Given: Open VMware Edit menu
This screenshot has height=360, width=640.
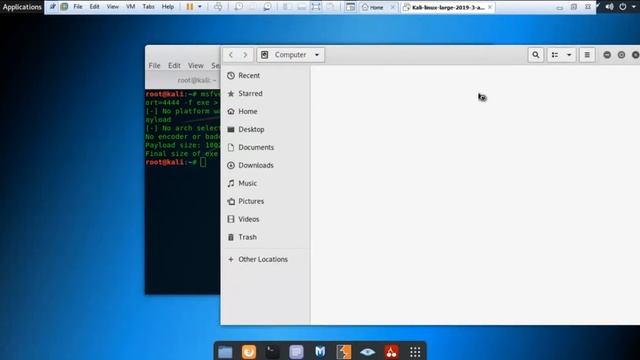Looking at the screenshot, I should click(x=94, y=7).
